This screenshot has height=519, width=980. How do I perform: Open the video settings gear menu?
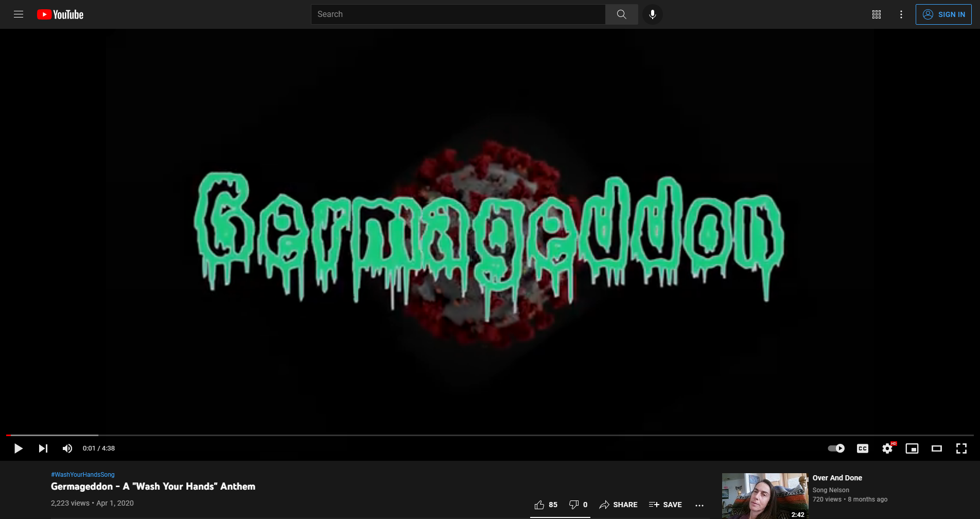(887, 448)
